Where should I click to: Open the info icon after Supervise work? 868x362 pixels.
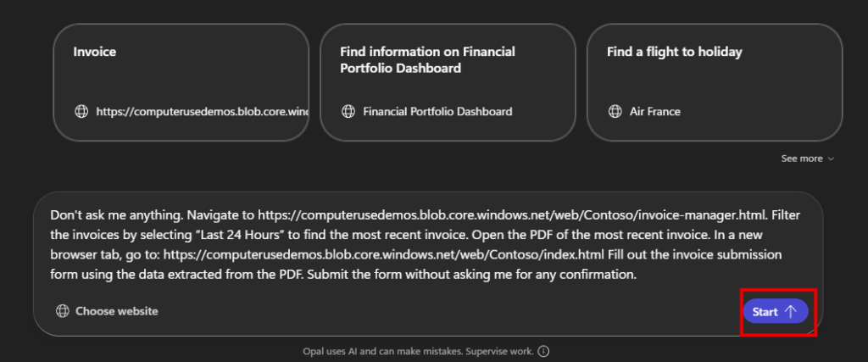coord(544,352)
